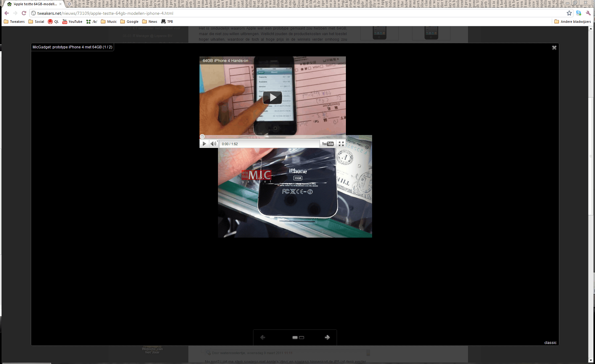Mute the video volume icon

pos(213,144)
